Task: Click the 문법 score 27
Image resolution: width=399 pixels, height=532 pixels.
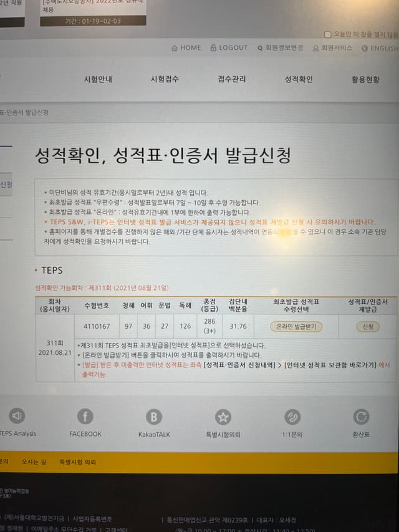Action: click(x=165, y=326)
